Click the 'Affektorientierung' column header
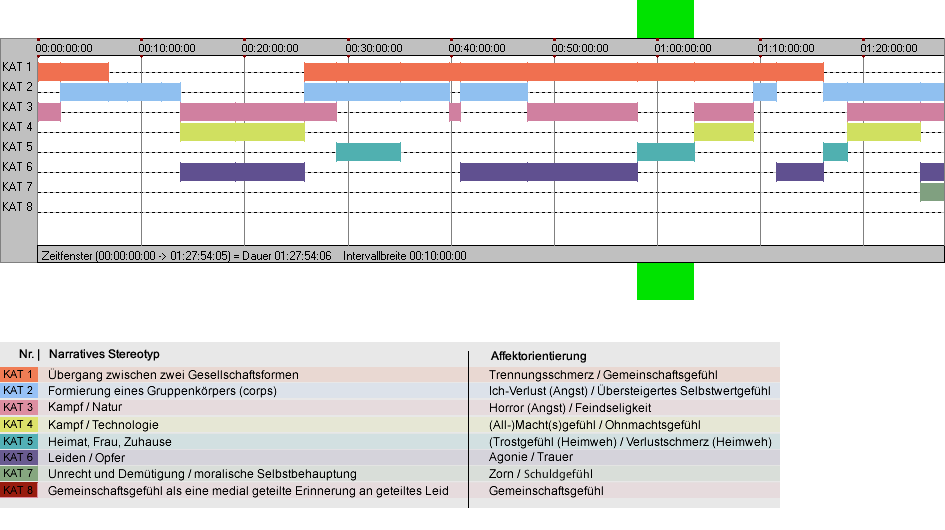The width and height of the screenshot is (945, 530). pyautogui.click(x=538, y=356)
